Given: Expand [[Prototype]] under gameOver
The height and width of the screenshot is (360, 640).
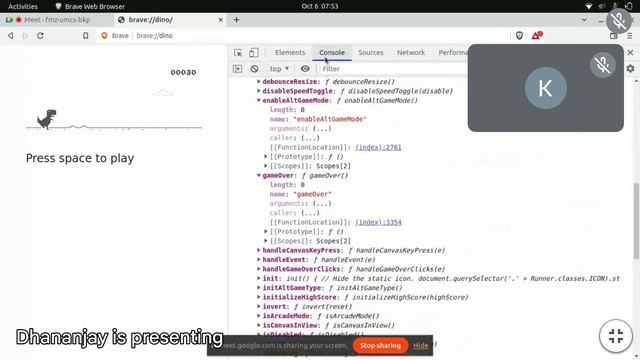Looking at the screenshot, I should coord(266,232).
